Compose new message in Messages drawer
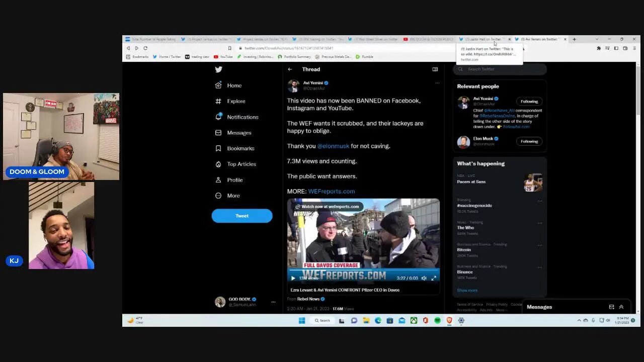This screenshot has height=362, width=644. coord(611,307)
